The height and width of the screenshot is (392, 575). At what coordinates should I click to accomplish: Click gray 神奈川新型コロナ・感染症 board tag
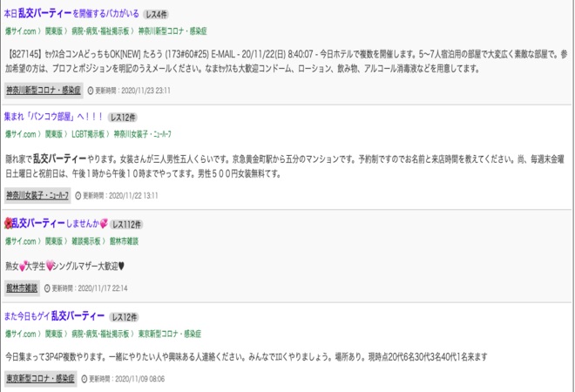[44, 91]
